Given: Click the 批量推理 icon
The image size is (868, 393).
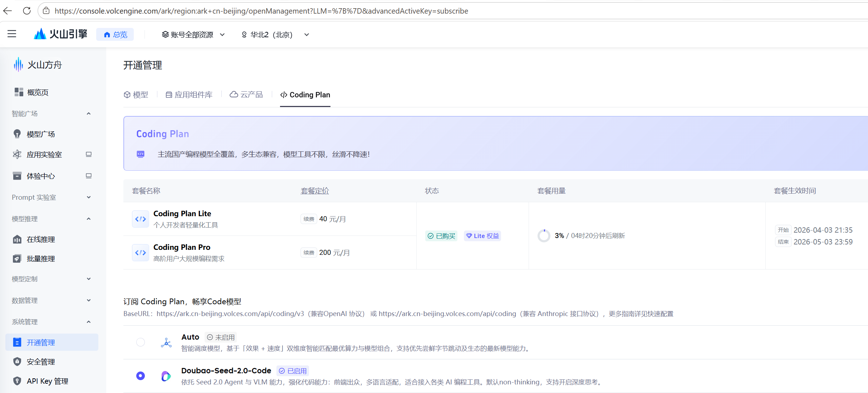Looking at the screenshot, I should (17, 258).
